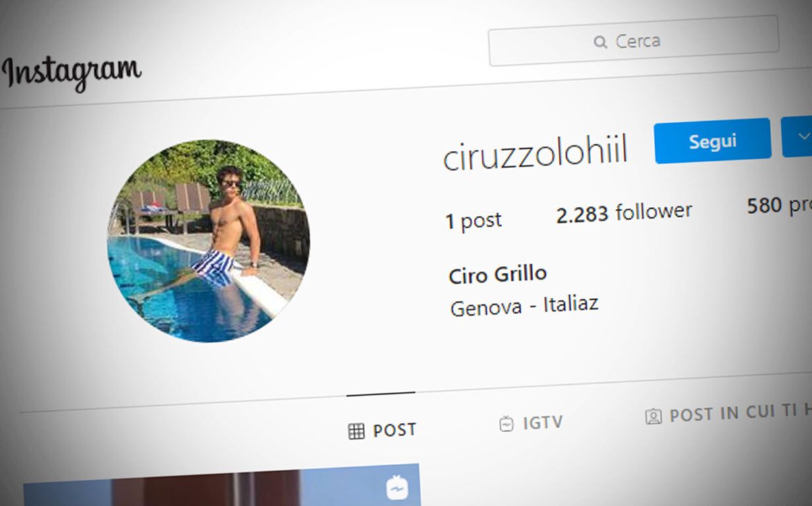Click the IGTV badge on post thumbnail
This screenshot has width=812, height=506.
click(x=397, y=488)
